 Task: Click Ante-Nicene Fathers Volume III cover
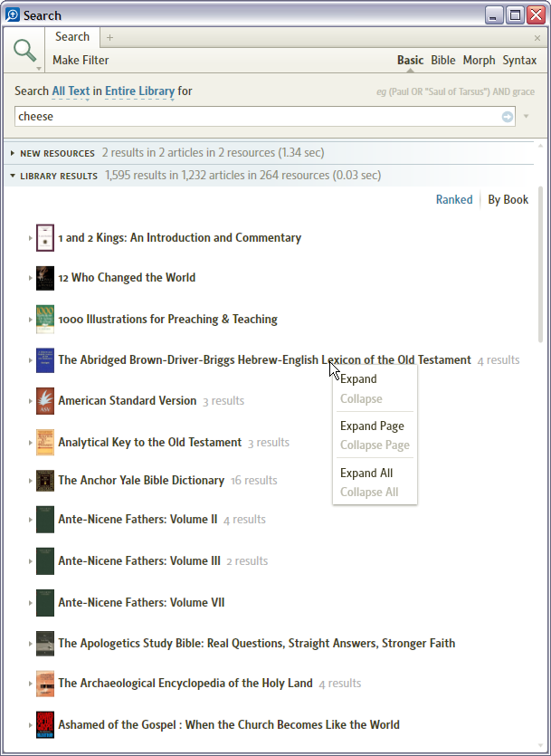pyautogui.click(x=45, y=560)
